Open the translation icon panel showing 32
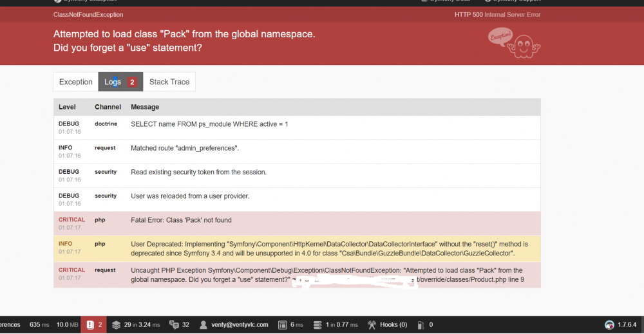 (x=174, y=325)
